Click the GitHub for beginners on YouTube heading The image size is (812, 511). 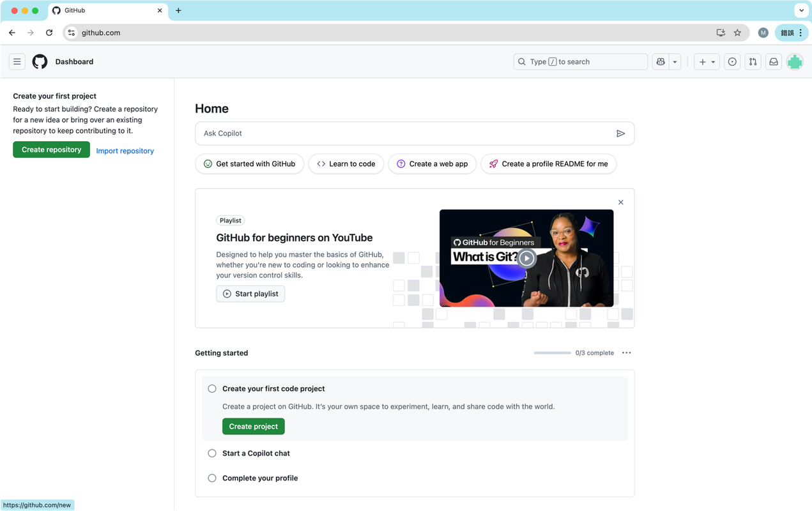click(x=295, y=238)
